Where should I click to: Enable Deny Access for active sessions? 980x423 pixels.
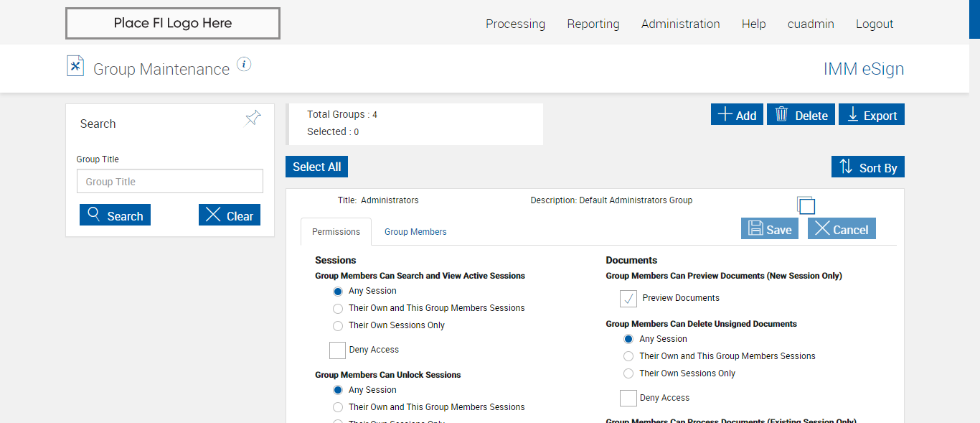(338, 350)
